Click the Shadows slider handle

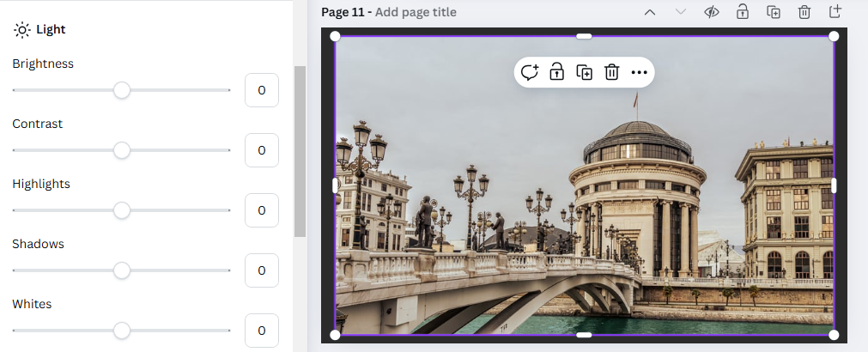coord(122,270)
